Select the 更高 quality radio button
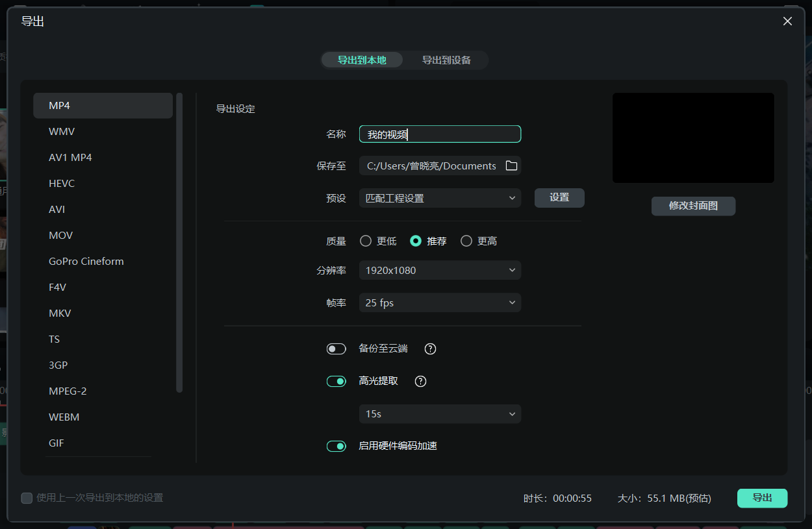The image size is (812, 529). (x=466, y=240)
